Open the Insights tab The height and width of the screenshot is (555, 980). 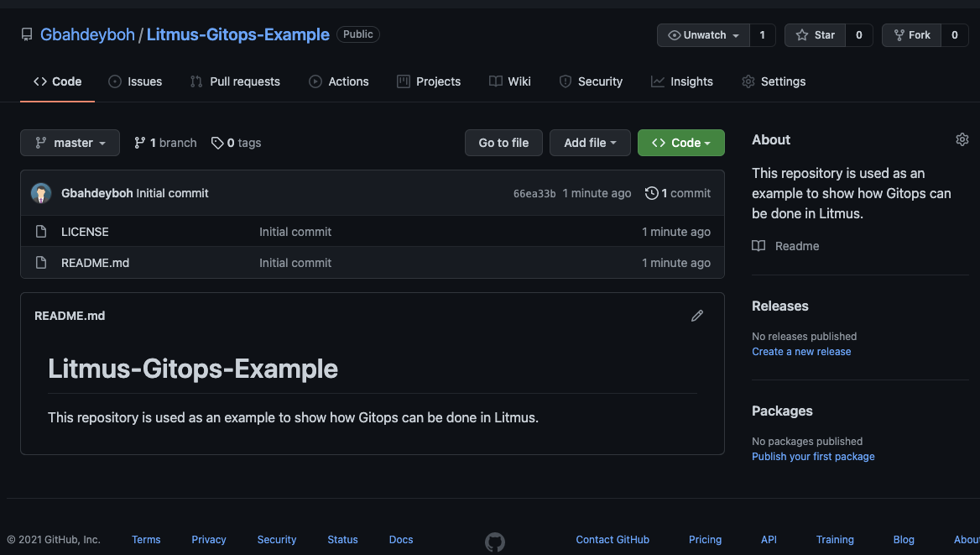tap(682, 81)
